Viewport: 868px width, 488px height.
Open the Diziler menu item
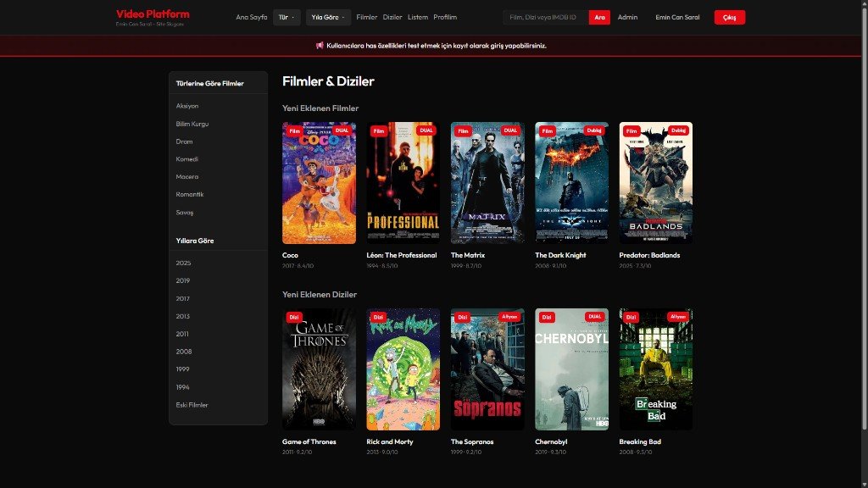pos(392,17)
